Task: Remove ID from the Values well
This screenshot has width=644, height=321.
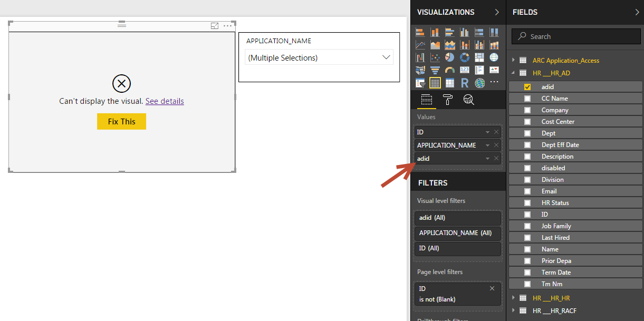Action: (x=496, y=132)
